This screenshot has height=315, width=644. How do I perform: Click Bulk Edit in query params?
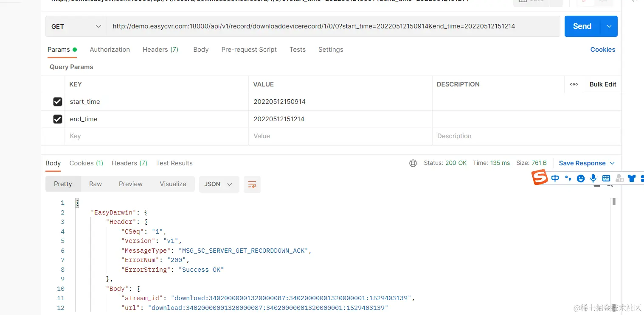603,84
